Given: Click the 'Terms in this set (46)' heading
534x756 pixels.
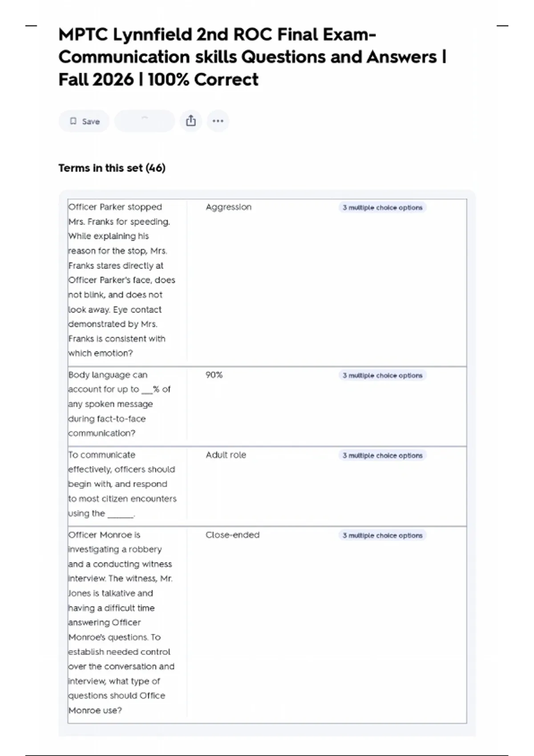Looking at the screenshot, I should pos(112,168).
